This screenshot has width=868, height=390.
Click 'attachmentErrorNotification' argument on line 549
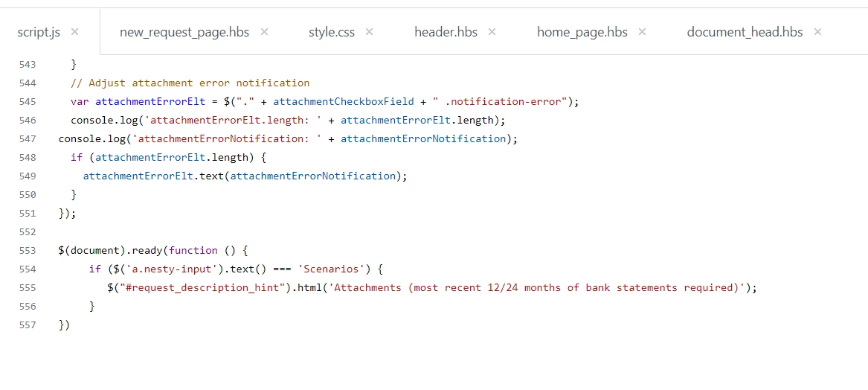(x=313, y=176)
